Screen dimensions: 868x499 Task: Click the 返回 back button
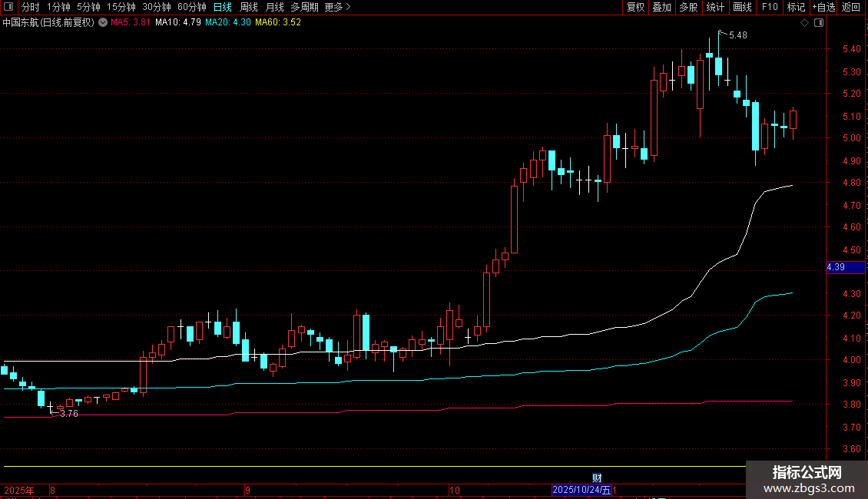click(851, 7)
